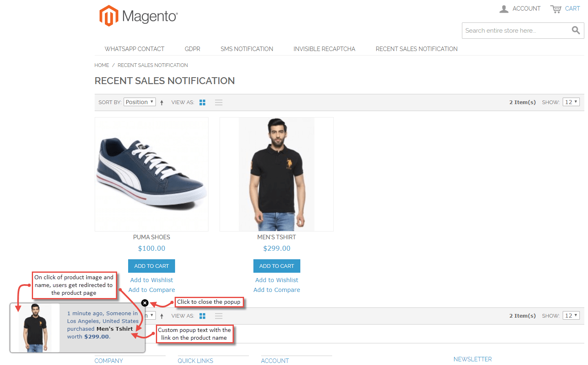Toggle sort direction arrow in bottom toolbar
The width and height of the screenshot is (588, 365).
click(162, 316)
